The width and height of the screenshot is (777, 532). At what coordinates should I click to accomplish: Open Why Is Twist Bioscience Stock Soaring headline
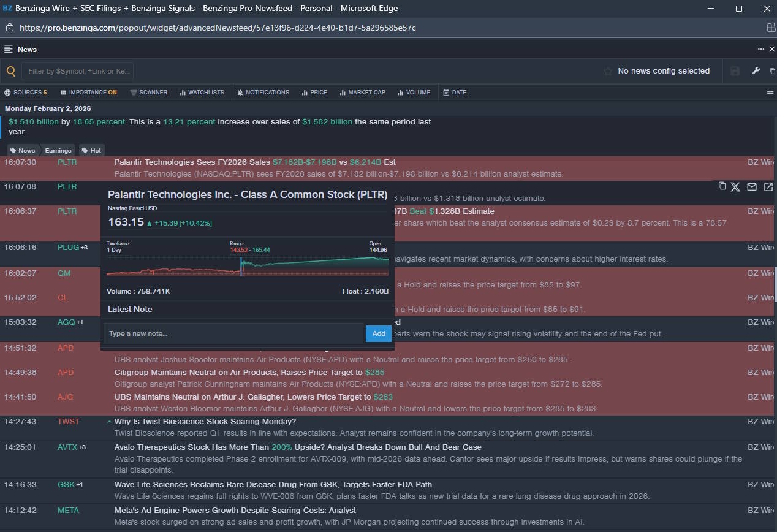click(x=205, y=422)
